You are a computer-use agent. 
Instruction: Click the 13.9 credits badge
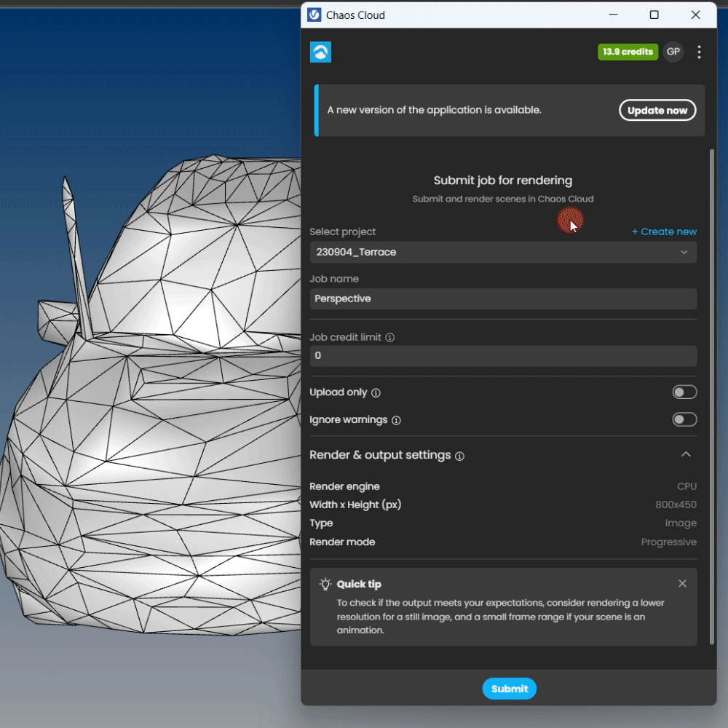click(628, 52)
